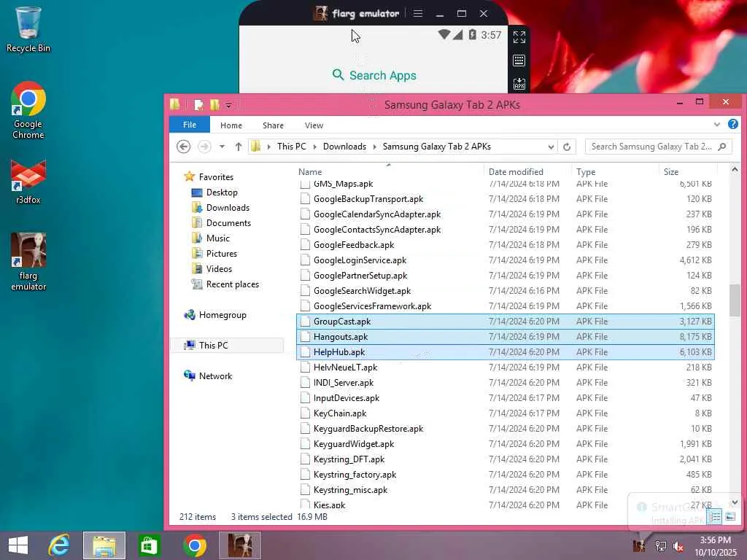Click the muted volume tray icon
The width and height of the screenshot is (747, 560).
coord(678,546)
